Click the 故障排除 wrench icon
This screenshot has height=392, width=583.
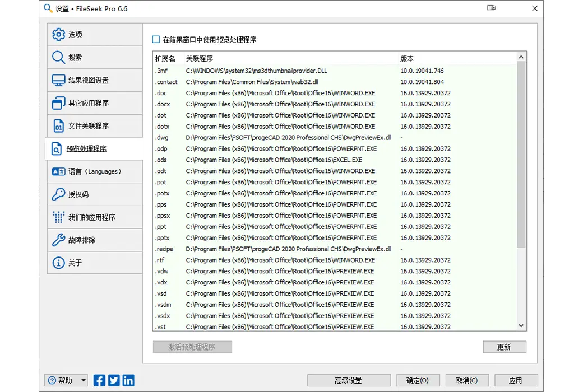click(58, 240)
